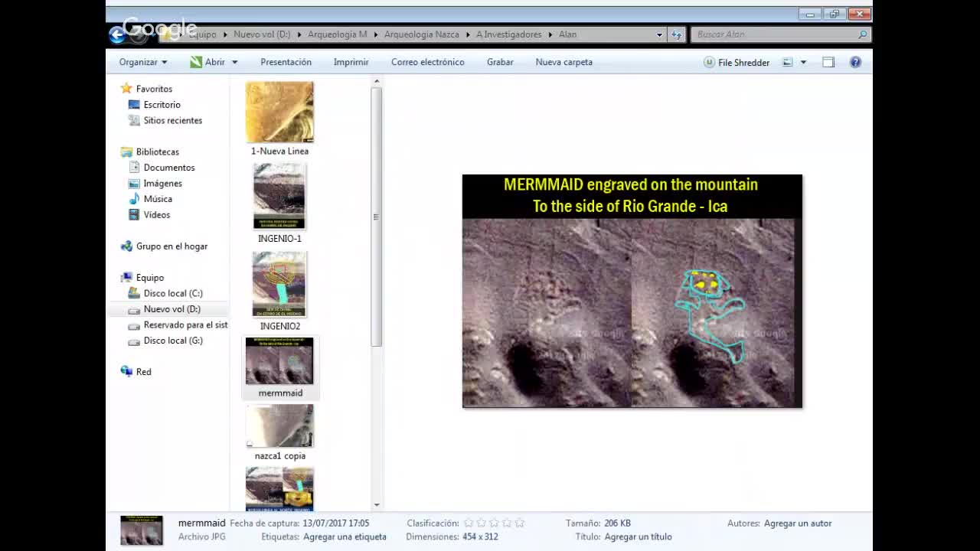Click Nueva carpeta button
Image resolution: width=980 pixels, height=551 pixels.
(563, 62)
